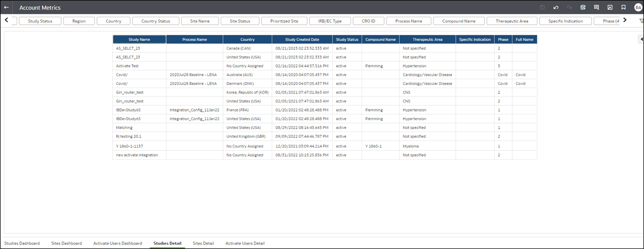Sort by Country column header

(248, 39)
